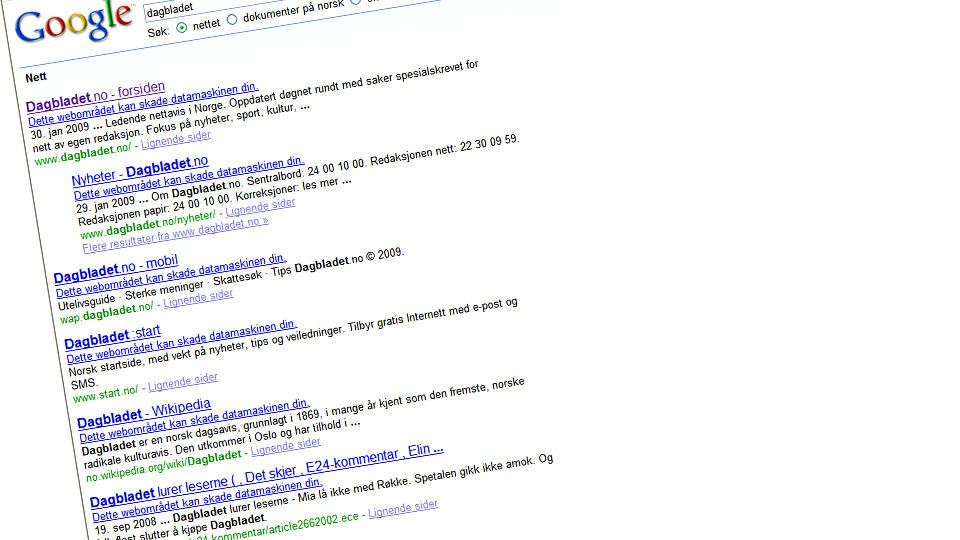Open 'Lignende sider' for dagbladet.no/nyheter/
Viewport: 960px width, 540px height.
(x=260, y=207)
